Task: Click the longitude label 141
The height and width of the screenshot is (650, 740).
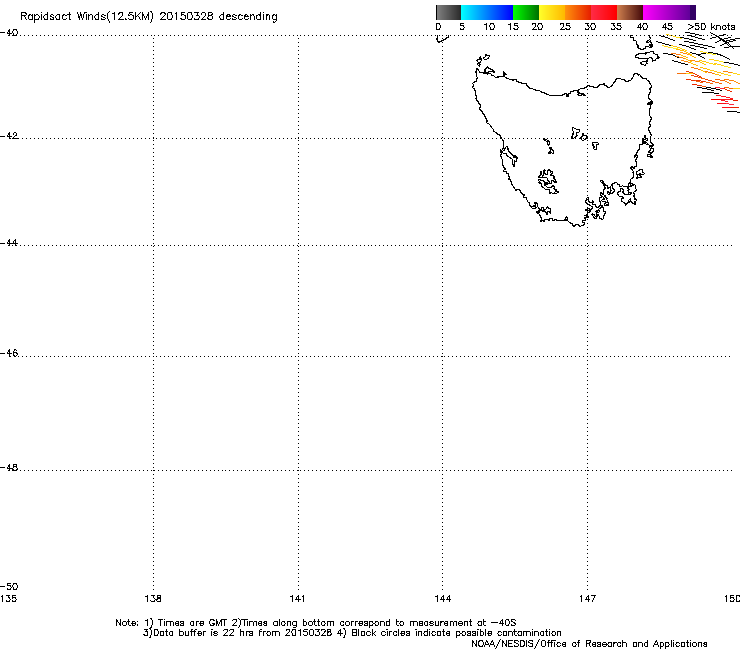Action: pos(297,599)
